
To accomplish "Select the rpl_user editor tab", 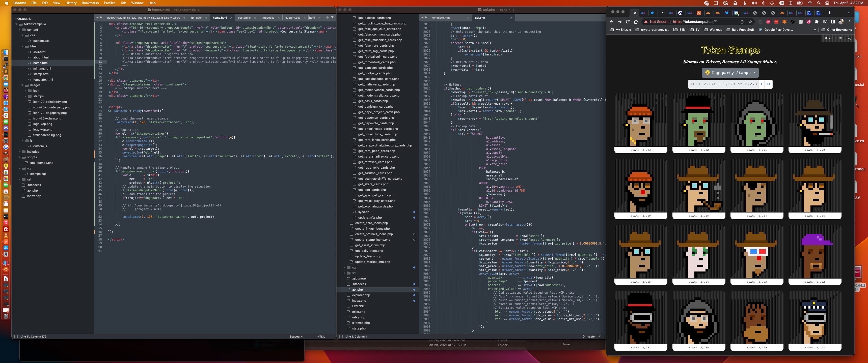I will (x=196, y=17).
